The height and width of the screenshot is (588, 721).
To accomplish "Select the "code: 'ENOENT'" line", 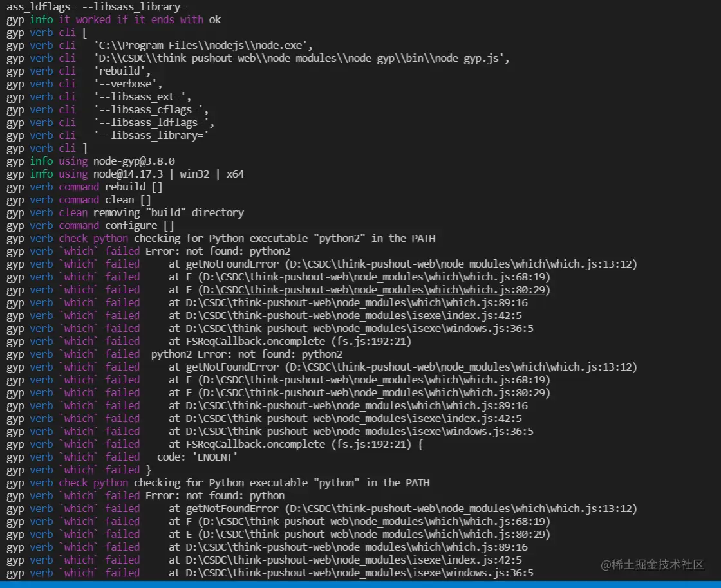I will (122, 457).
